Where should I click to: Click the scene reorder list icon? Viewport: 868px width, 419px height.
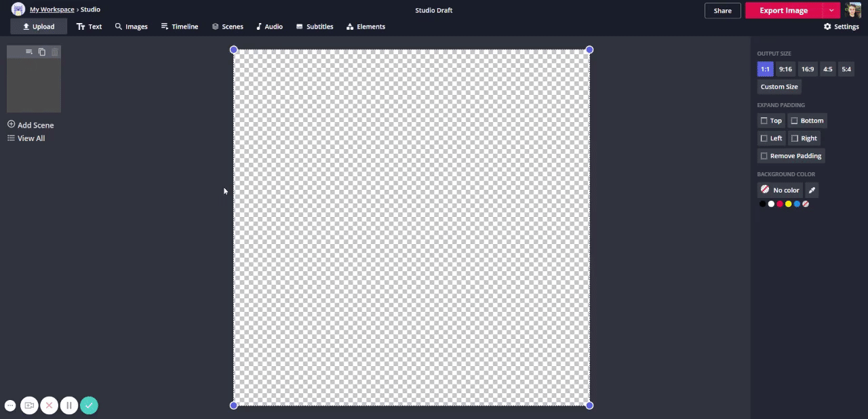click(x=29, y=52)
